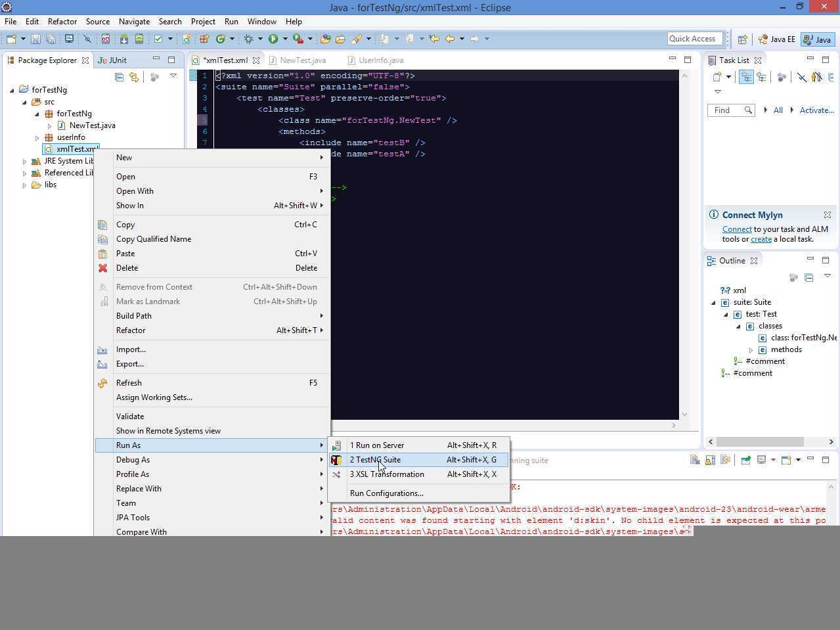Select Categorized view icon in Task List

(x=746, y=77)
